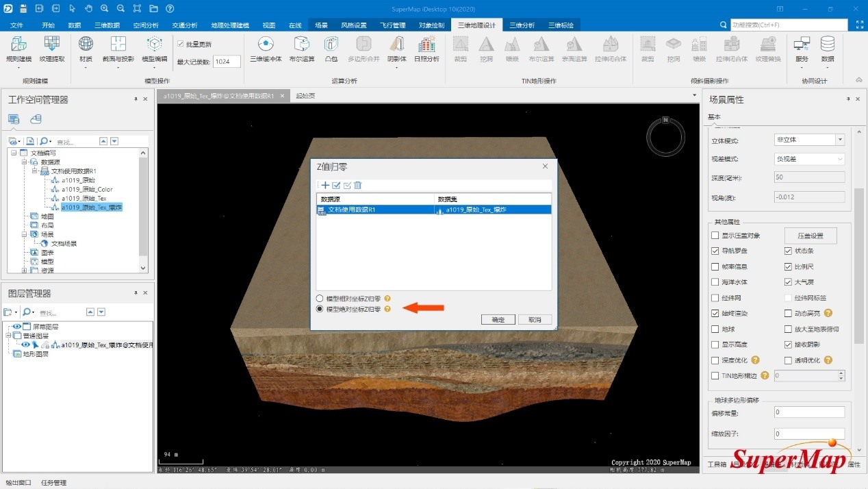Enable the 帧率信息 checkbox
The height and width of the screenshot is (489, 868).
tap(715, 267)
